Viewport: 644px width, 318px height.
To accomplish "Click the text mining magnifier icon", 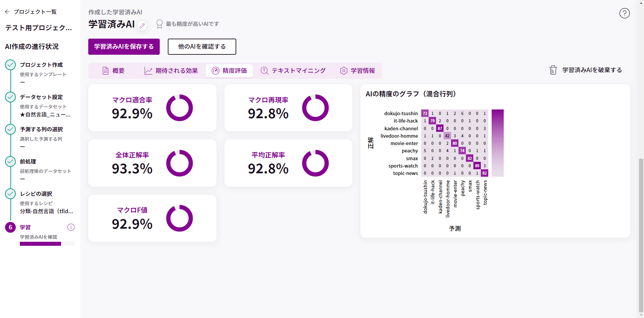I will coord(264,71).
